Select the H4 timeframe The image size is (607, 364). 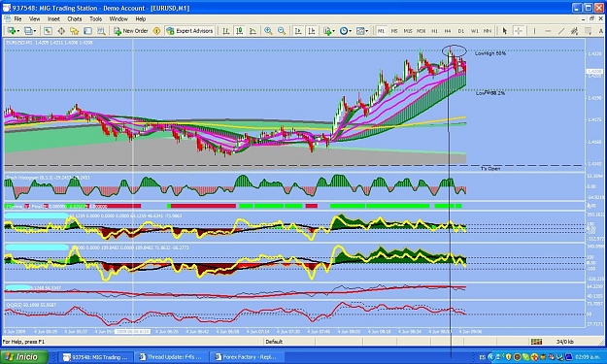[448, 31]
